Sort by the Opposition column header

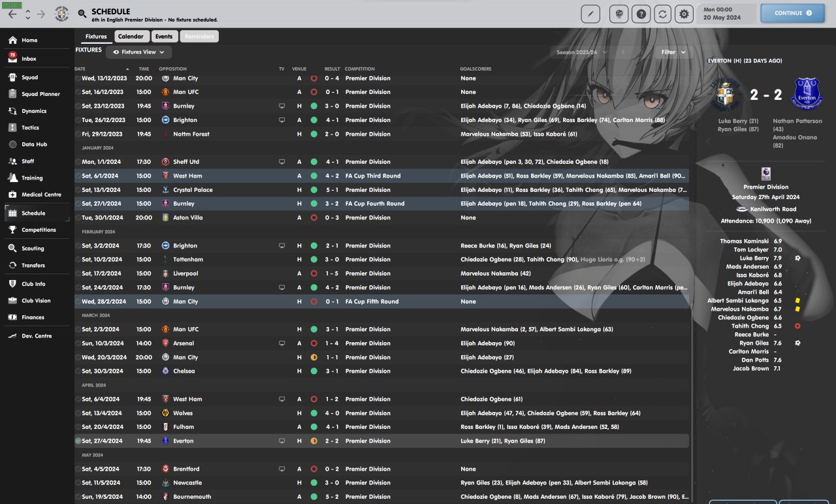[x=172, y=69]
